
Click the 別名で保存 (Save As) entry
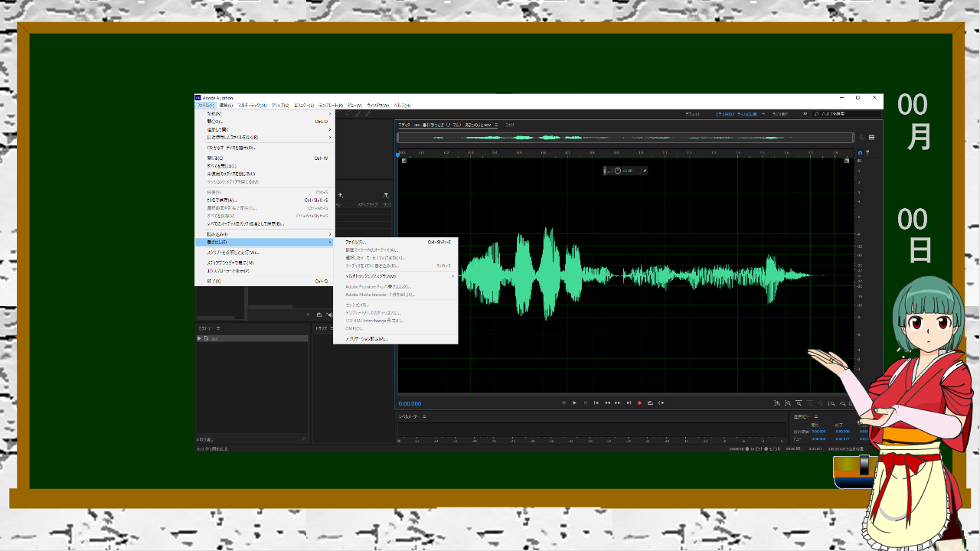(221, 200)
